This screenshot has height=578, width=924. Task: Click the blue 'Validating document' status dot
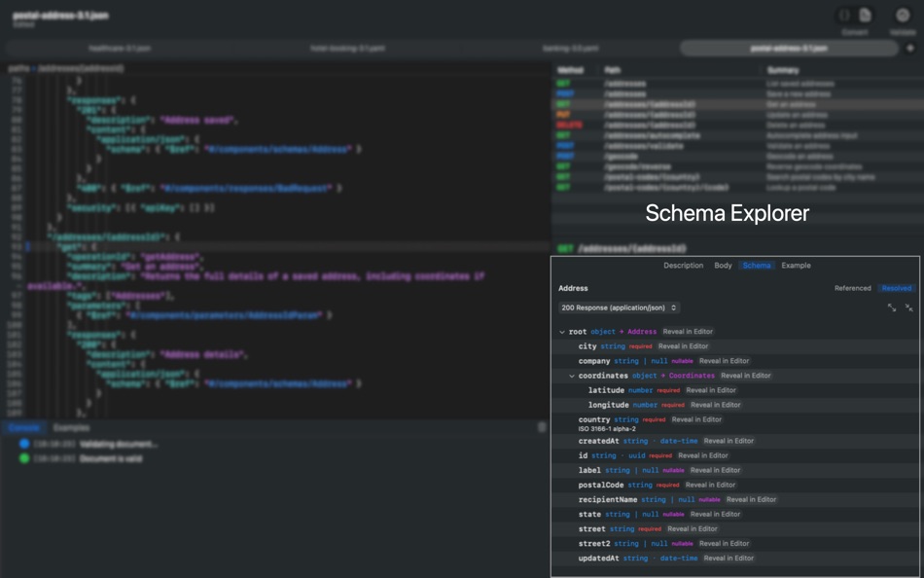(23, 443)
